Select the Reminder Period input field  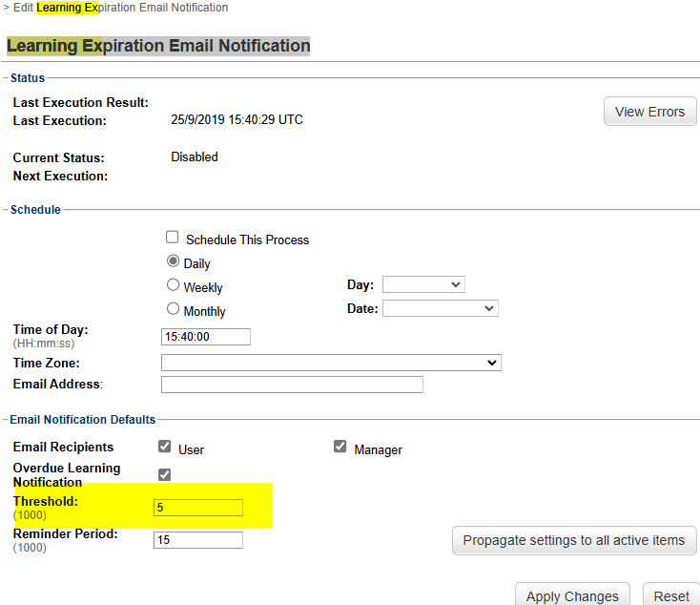[x=198, y=540]
